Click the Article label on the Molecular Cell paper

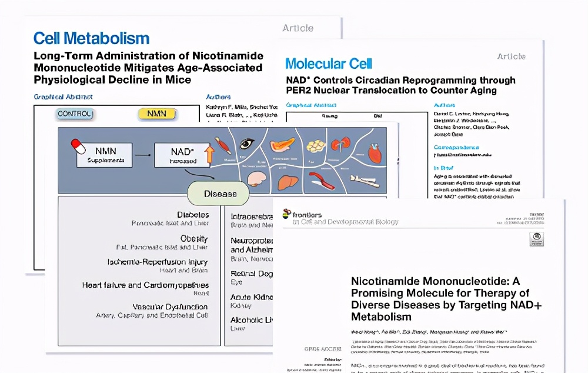click(x=511, y=56)
